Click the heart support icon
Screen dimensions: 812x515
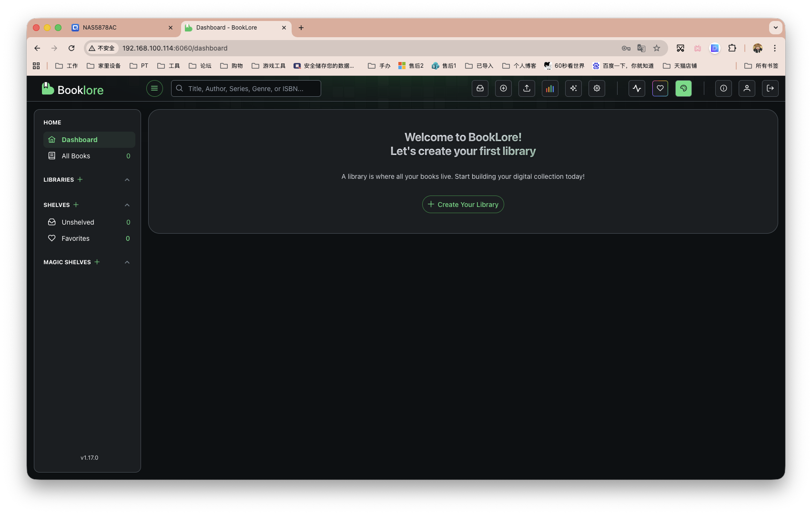[660, 88]
